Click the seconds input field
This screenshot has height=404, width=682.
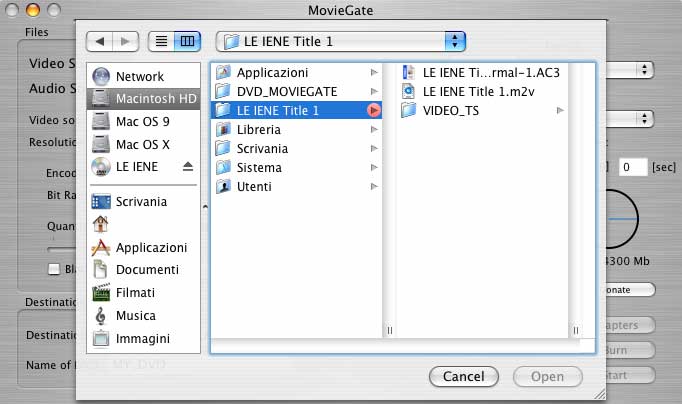tap(632, 167)
